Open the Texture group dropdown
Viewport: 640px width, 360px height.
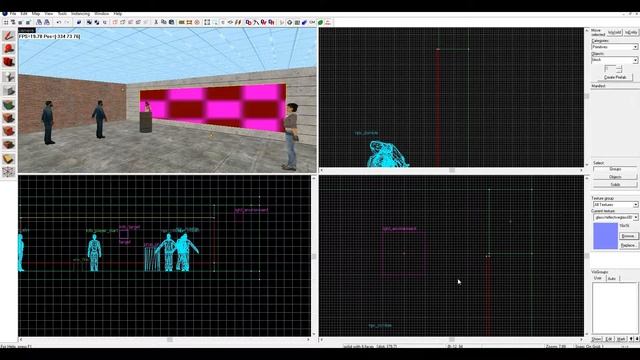[x=615, y=204]
